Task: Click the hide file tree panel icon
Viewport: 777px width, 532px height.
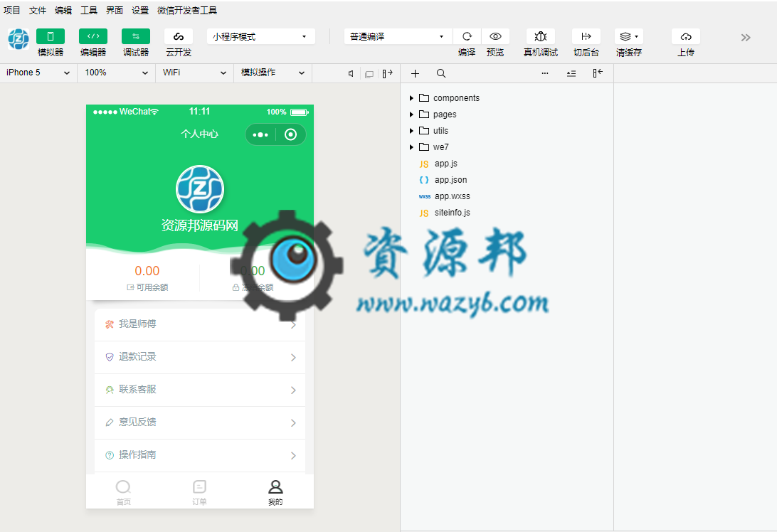Action: click(598, 73)
